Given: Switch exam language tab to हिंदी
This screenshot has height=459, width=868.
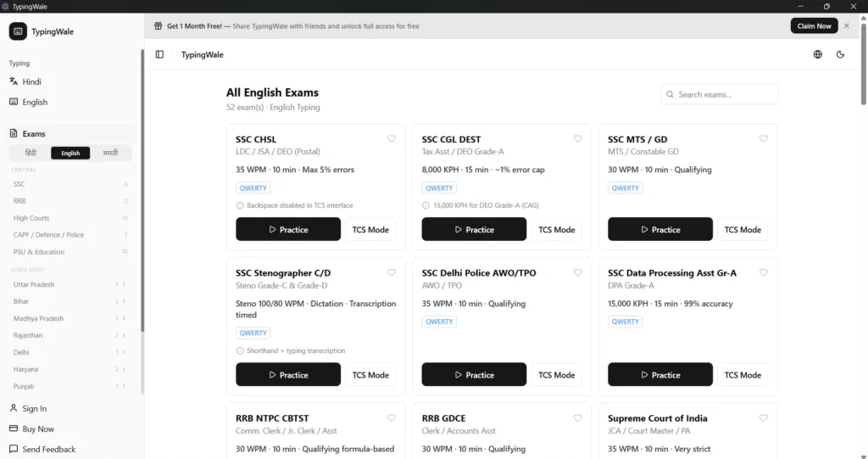Looking at the screenshot, I should (x=31, y=153).
